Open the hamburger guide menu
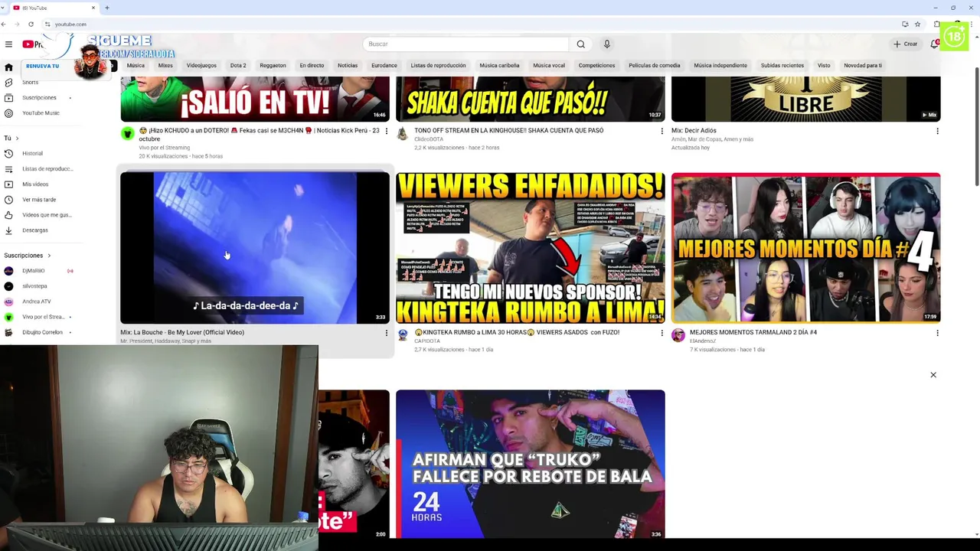 (8, 44)
